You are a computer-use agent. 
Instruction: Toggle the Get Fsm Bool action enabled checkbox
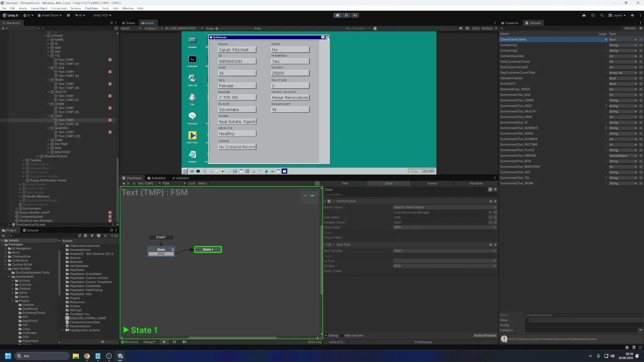pos(333,201)
